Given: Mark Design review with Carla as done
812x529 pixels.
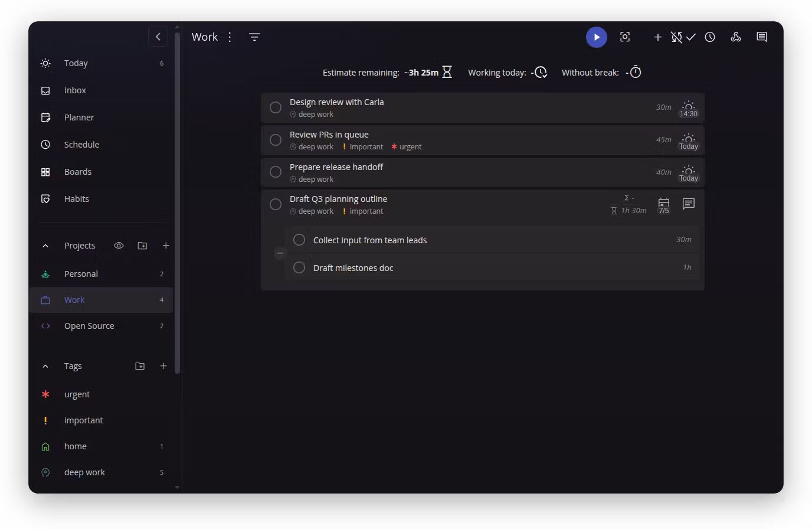Looking at the screenshot, I should coord(276,107).
